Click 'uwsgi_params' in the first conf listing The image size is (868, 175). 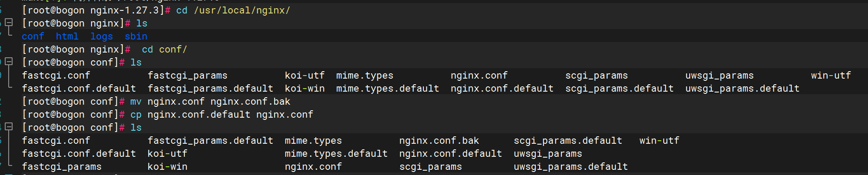point(719,76)
